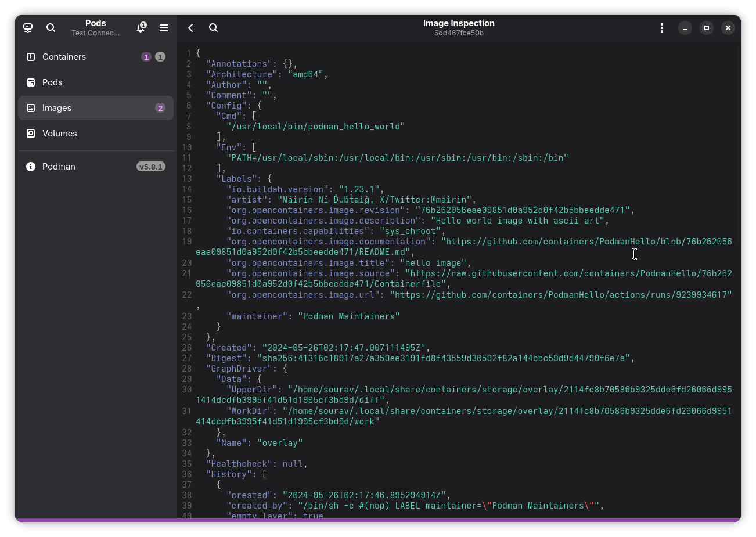756x537 pixels.
Task: Open the sidebar search magnifier
Action: [51, 28]
